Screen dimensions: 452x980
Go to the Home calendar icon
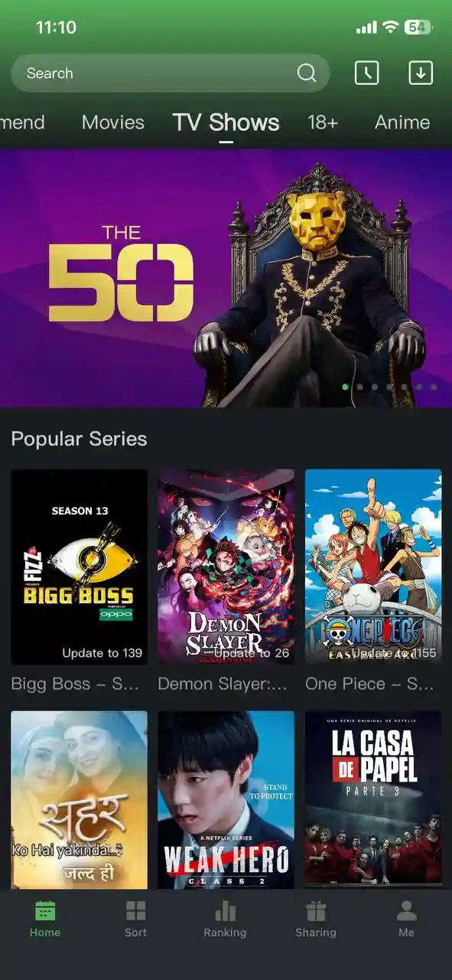45,910
